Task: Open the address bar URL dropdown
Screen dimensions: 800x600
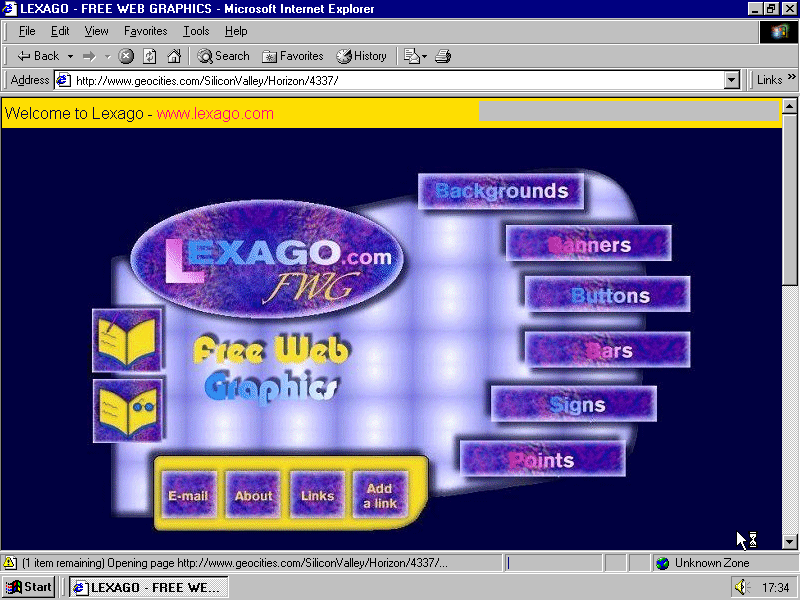Action: (x=731, y=80)
